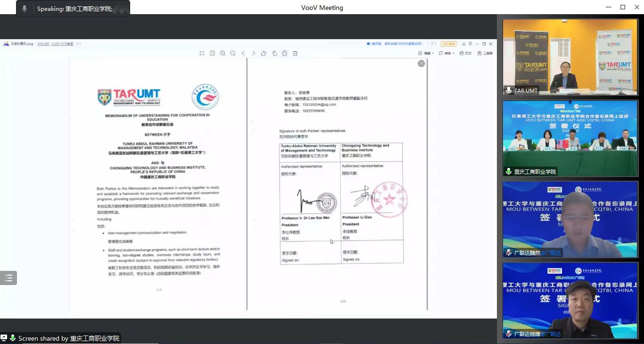
Task: Maximize the image viewer window
Action: tap(484, 44)
